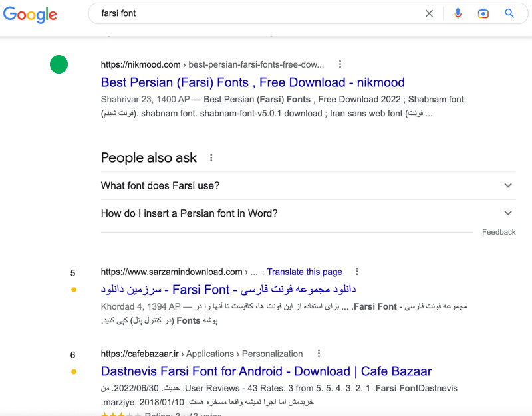532x416 pixels.
Task: Click the result number 5 label
Action: click(72, 273)
